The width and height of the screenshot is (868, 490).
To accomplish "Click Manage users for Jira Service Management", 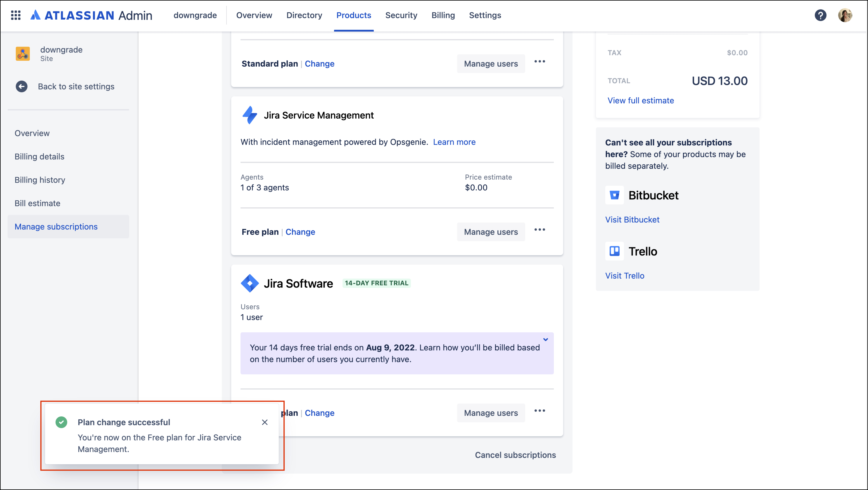I will click(x=491, y=232).
